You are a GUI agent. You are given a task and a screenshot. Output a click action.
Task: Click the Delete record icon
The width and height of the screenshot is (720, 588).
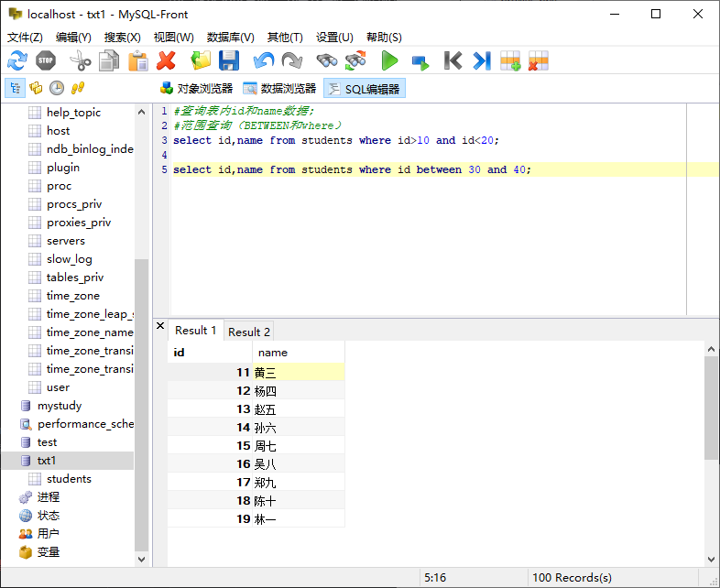click(x=539, y=60)
